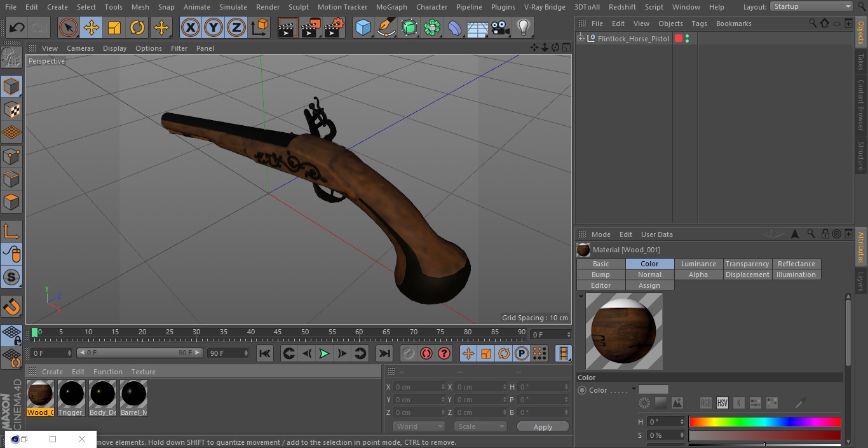Collapse the material preview triangle
The height and width of the screenshot is (448, 868).
[x=581, y=297]
